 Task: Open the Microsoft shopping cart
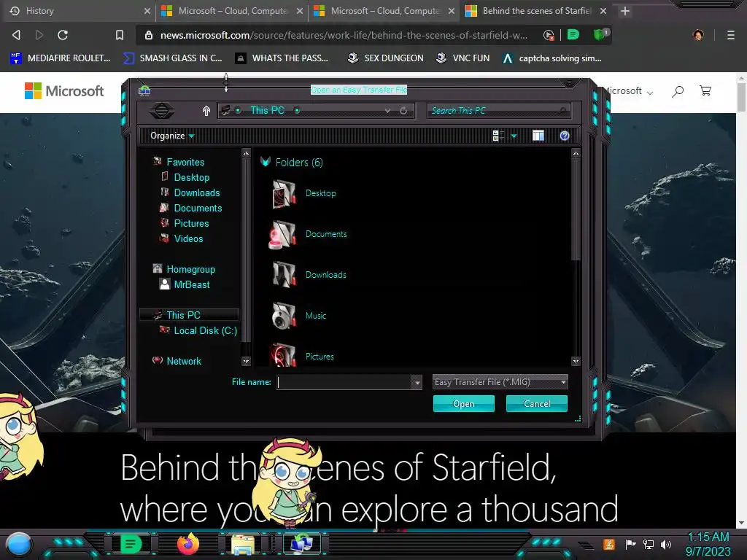(x=705, y=90)
